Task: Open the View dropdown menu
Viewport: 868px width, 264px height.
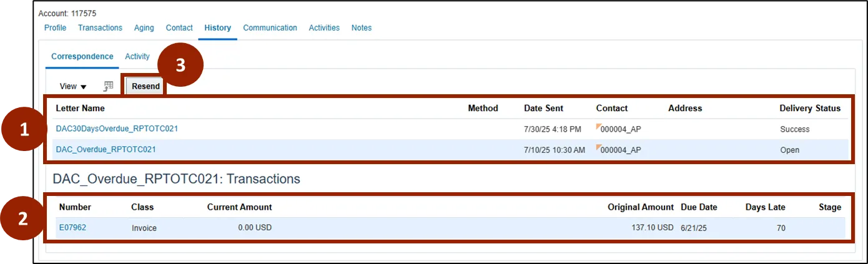Action: point(73,86)
